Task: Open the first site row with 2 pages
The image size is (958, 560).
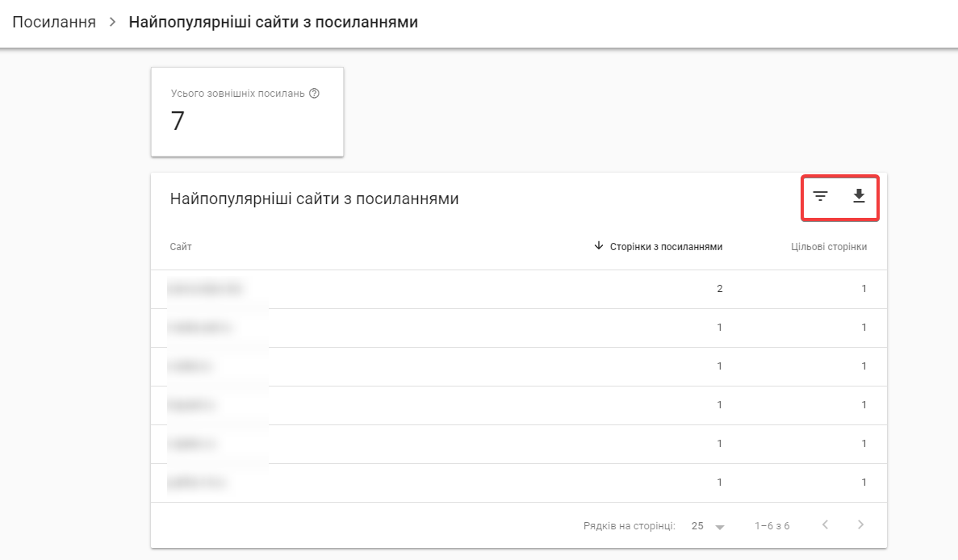Action: click(519, 289)
